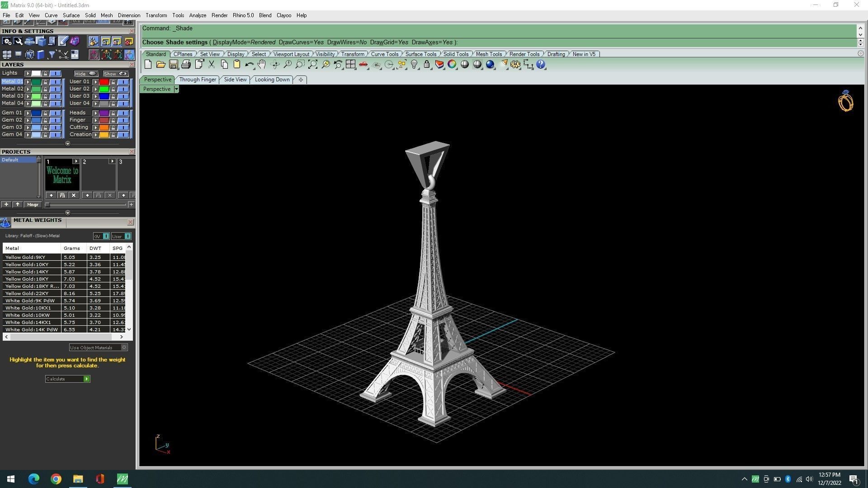868x488 pixels.
Task: Click the padlock Lock objects icon
Action: coord(427,65)
